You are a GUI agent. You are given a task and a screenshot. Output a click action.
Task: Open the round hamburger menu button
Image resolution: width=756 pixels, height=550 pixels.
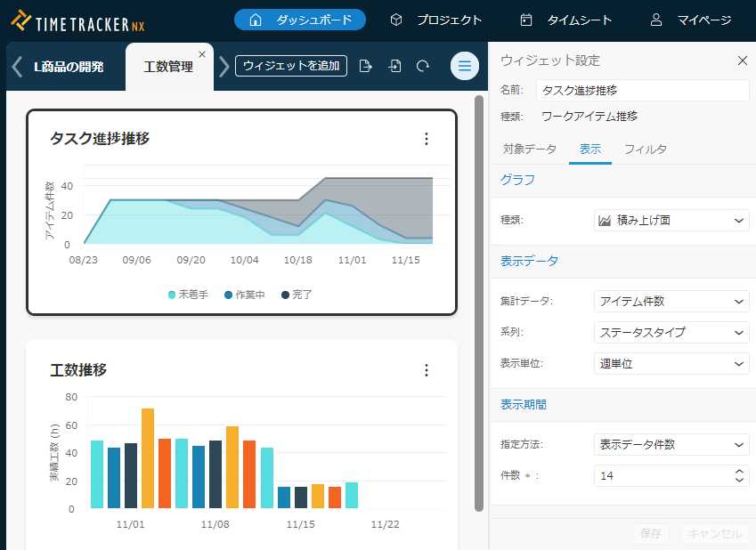464,66
